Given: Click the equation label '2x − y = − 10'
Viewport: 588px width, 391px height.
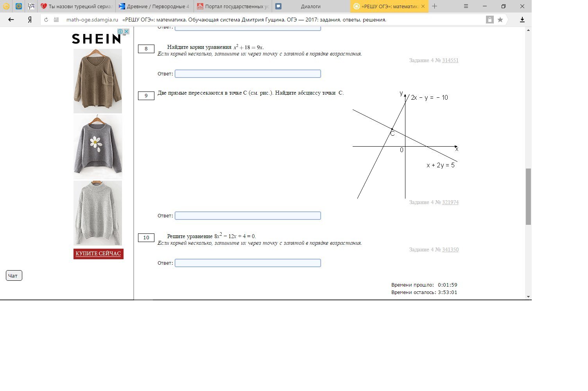Looking at the screenshot, I should [x=430, y=98].
